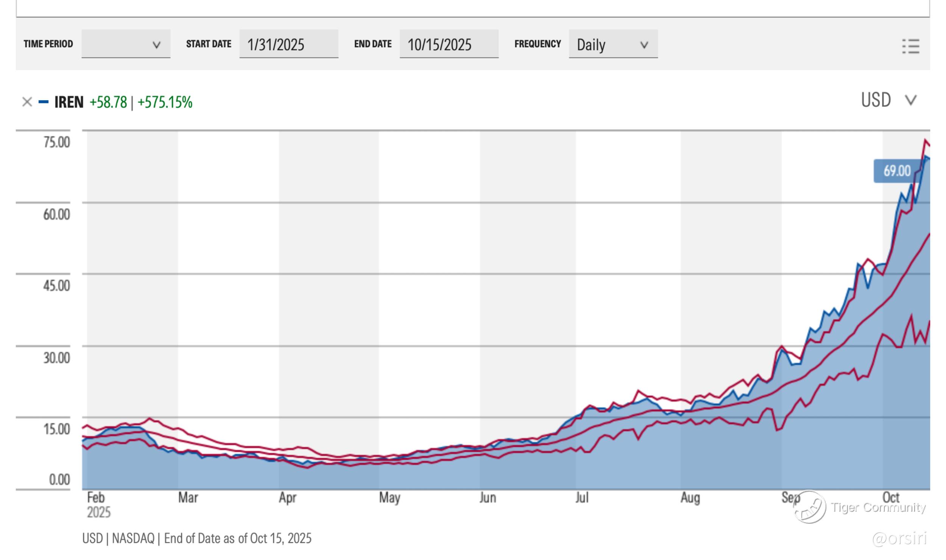
Task: Click the Oct axis marker
Action: point(891,497)
